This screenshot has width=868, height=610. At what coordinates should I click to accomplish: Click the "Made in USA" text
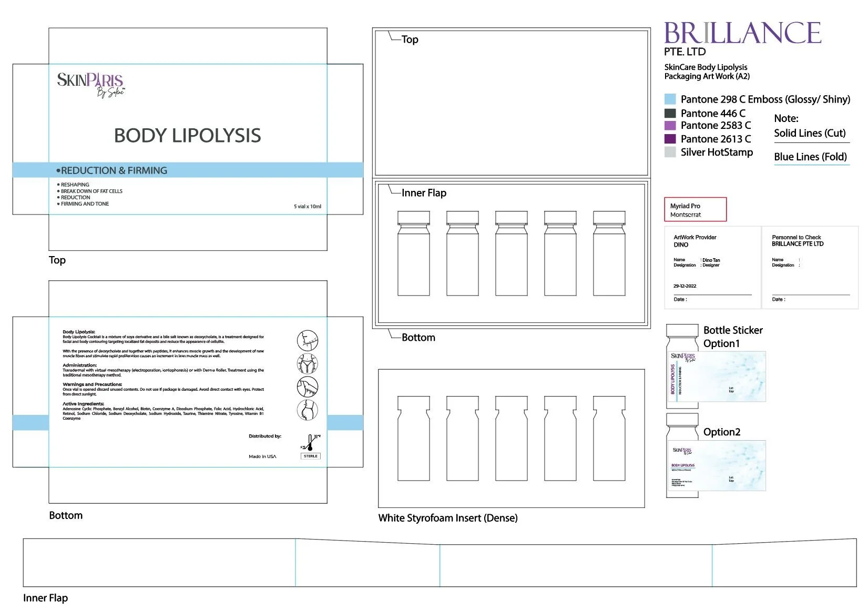tap(262, 456)
